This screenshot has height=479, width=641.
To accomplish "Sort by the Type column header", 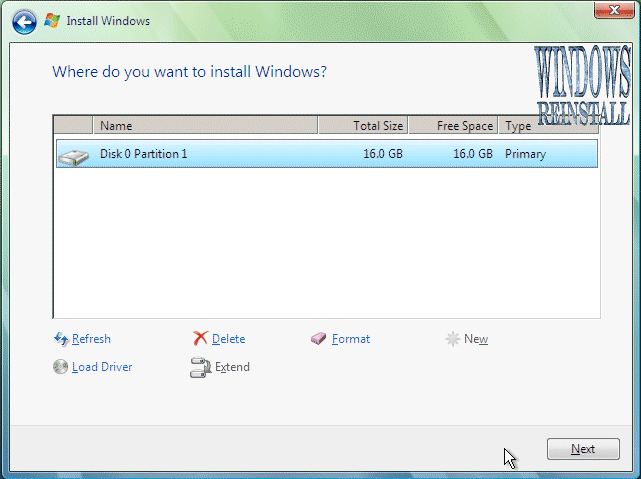I will [548, 126].
